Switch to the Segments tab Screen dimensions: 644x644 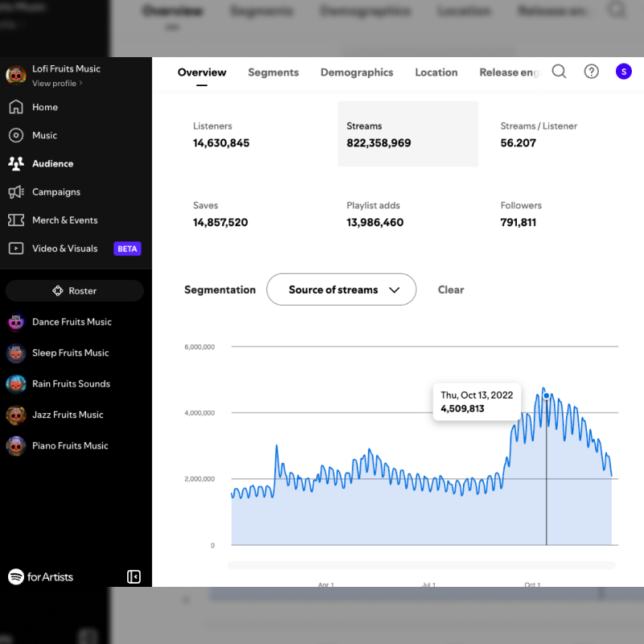pos(273,72)
